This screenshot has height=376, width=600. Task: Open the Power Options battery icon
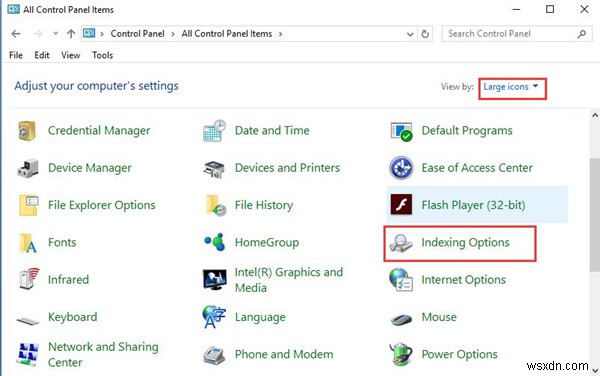pos(401,354)
